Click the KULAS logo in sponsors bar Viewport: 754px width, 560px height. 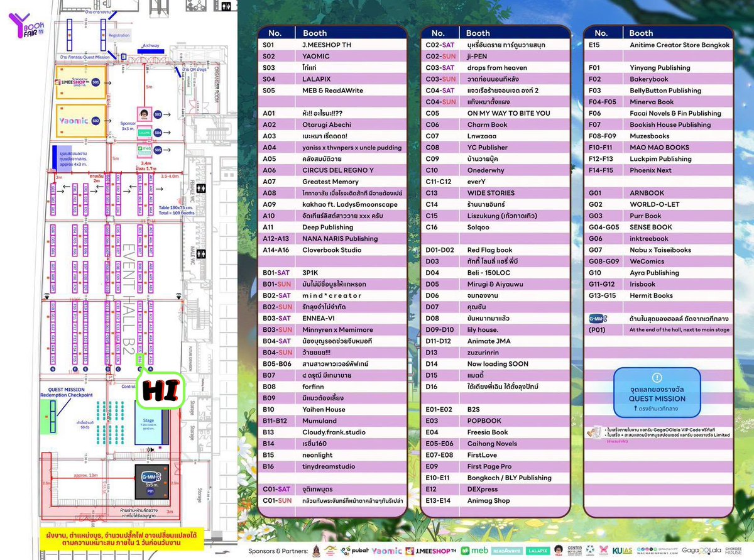coord(622,551)
